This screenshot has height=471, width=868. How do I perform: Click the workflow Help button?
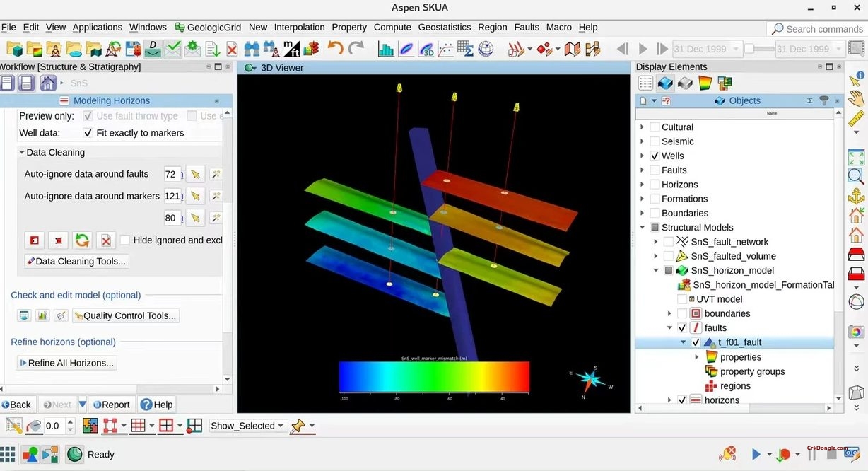pos(157,405)
